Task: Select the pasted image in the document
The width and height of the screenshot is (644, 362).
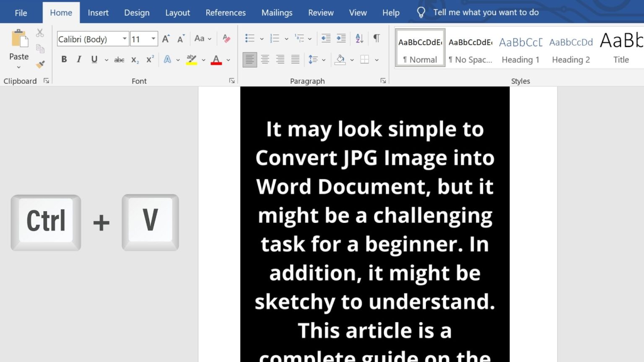Action: click(x=375, y=225)
